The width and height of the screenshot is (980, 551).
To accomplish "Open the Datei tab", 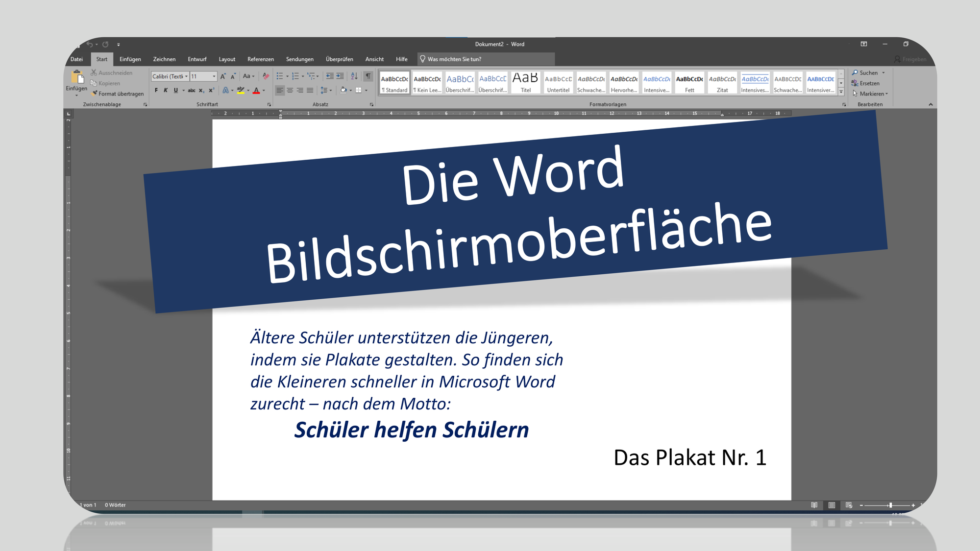I will tap(77, 59).
